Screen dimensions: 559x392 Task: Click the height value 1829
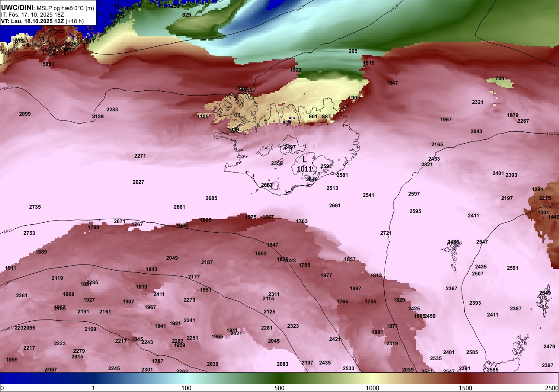tap(399, 300)
